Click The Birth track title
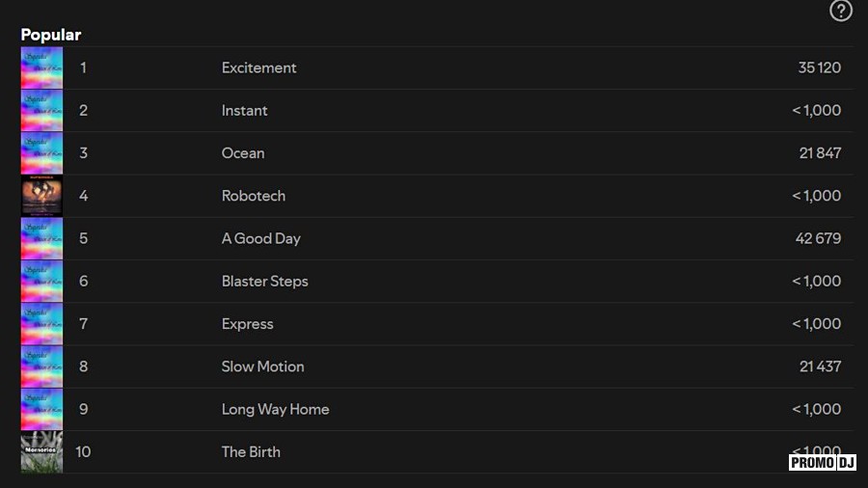 251,451
